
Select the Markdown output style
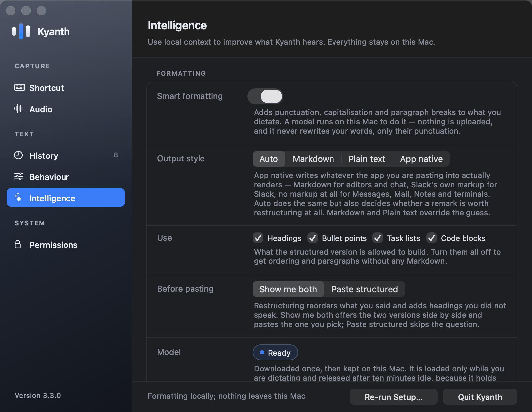(313, 159)
